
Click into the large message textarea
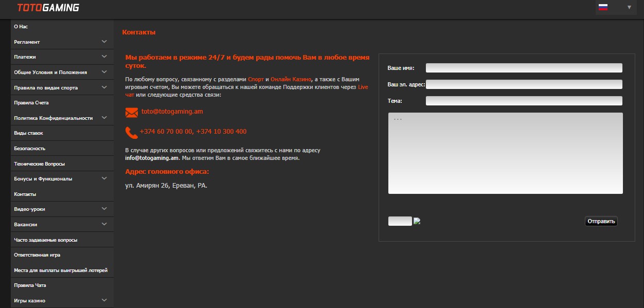click(x=505, y=153)
